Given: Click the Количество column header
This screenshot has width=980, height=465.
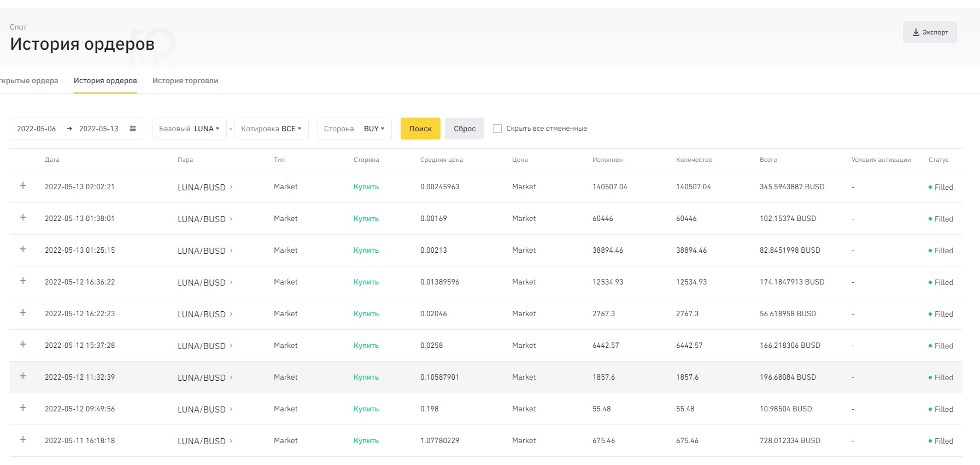Looking at the screenshot, I should pos(694,160).
